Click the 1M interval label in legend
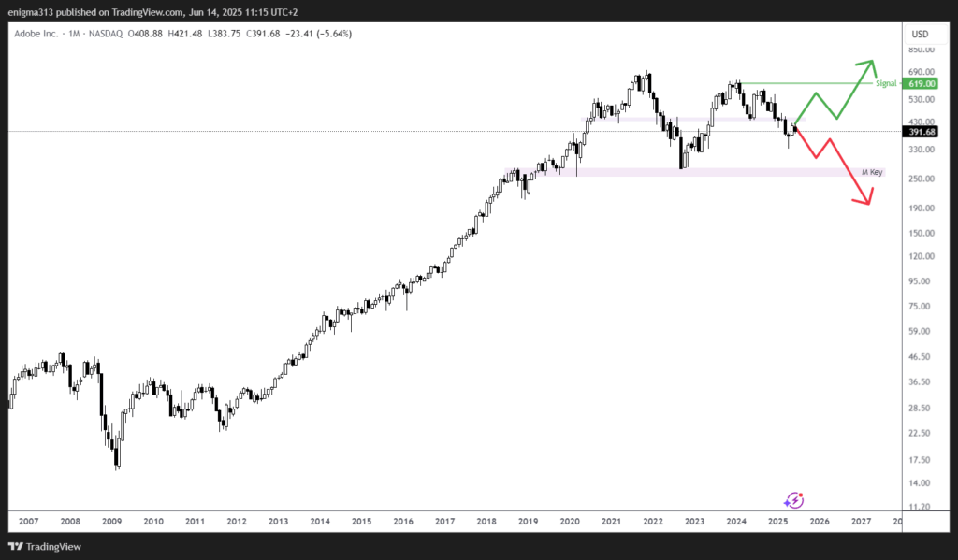The height and width of the screenshot is (560, 958). [75, 34]
